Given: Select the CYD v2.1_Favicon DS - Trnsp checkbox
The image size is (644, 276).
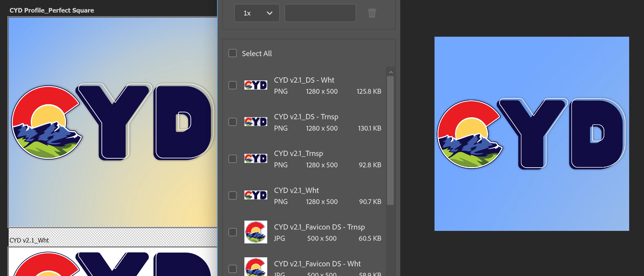Looking at the screenshot, I should click(233, 232).
